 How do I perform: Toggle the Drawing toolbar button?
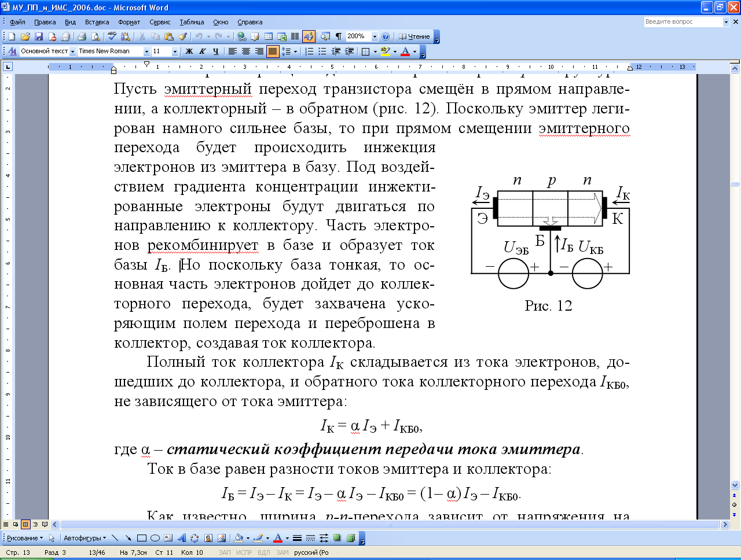[x=309, y=36]
